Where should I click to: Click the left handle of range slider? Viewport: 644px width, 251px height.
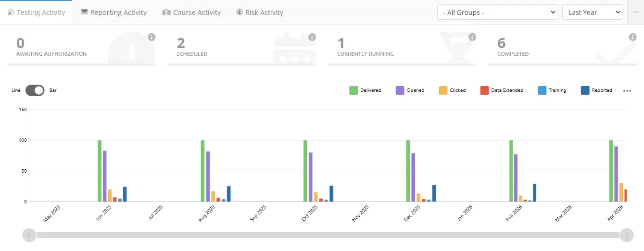pos(29,235)
